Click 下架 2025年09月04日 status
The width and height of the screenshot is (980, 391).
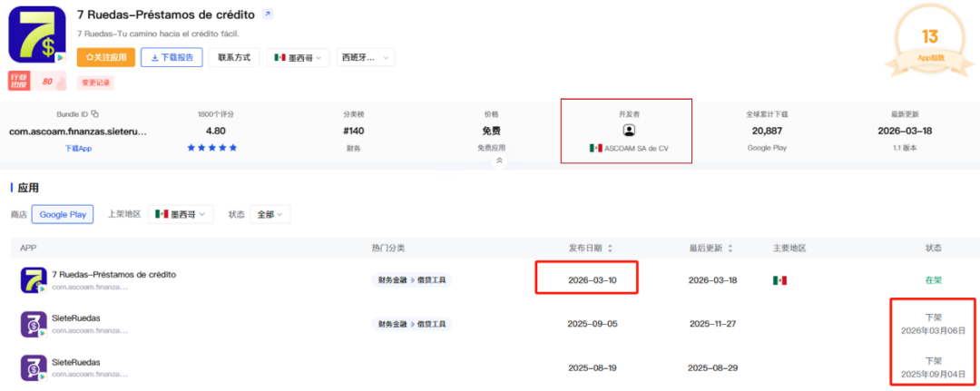(x=933, y=367)
